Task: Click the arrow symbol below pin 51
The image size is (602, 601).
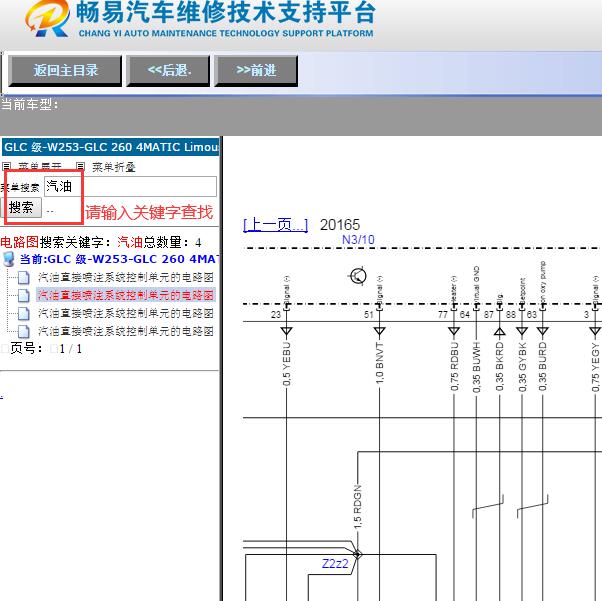Action: click(379, 331)
